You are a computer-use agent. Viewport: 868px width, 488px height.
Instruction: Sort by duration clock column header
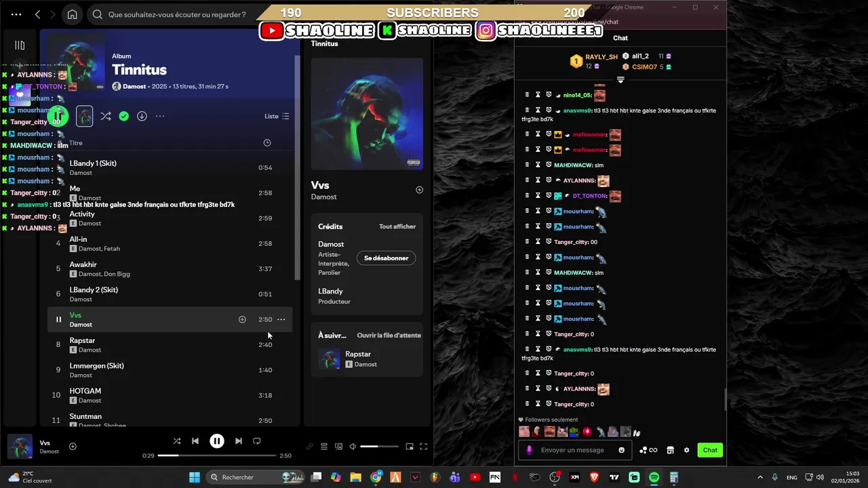click(x=267, y=142)
